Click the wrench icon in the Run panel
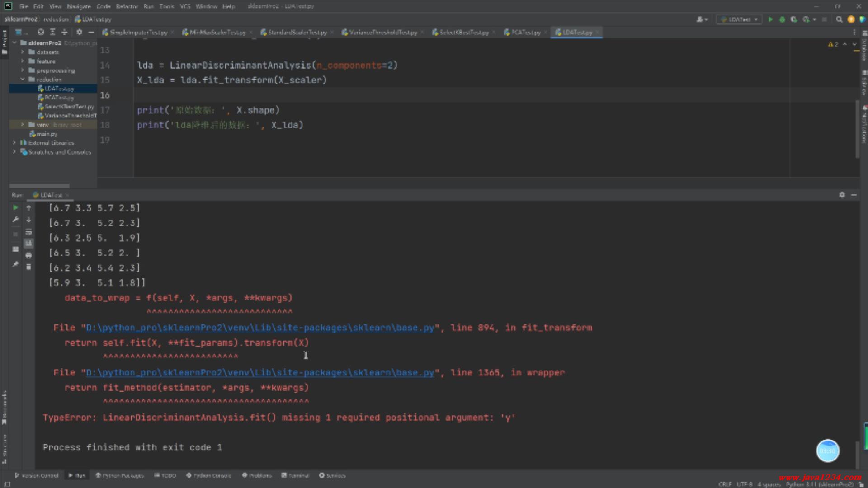The width and height of the screenshot is (868, 488). pyautogui.click(x=15, y=220)
